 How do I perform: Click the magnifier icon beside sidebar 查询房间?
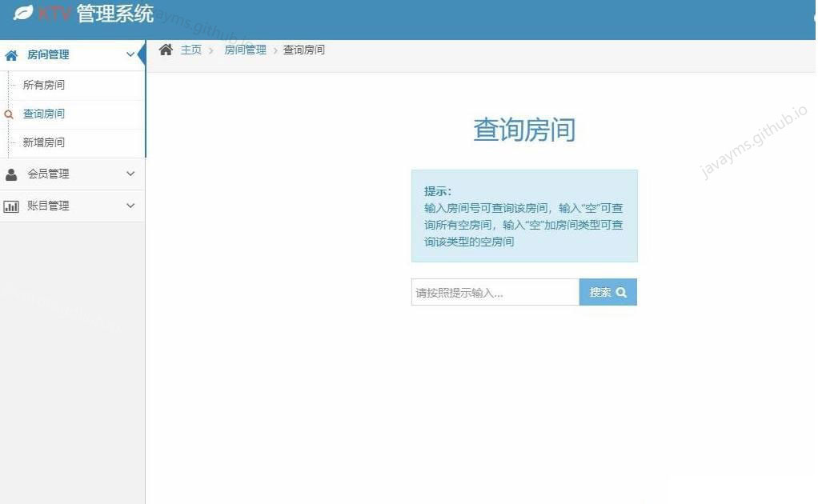tap(8, 114)
